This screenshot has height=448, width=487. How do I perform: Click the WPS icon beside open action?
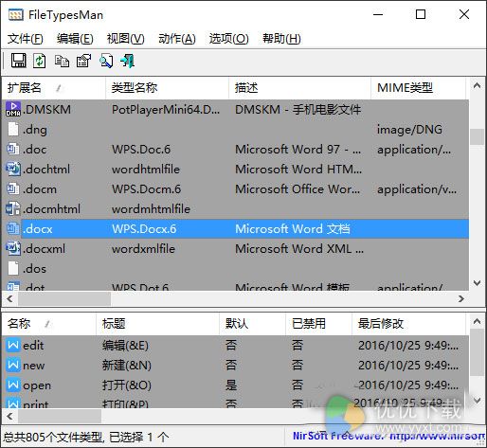[13, 385]
